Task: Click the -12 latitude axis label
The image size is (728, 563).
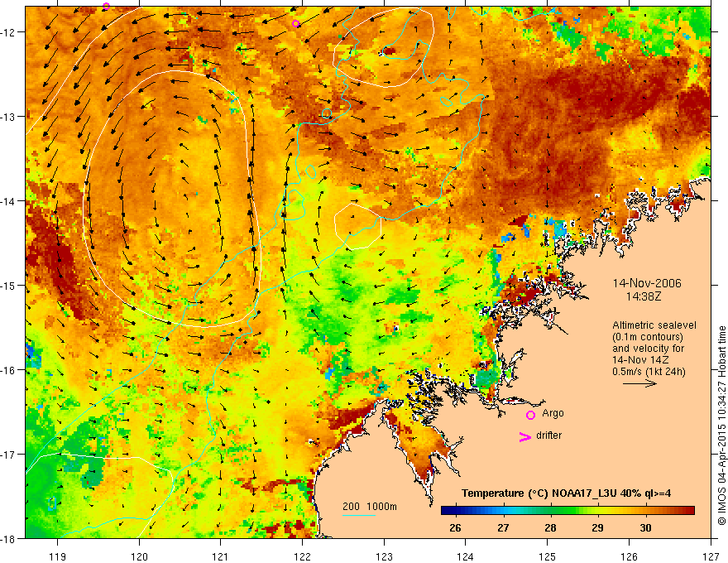Action: [8, 32]
